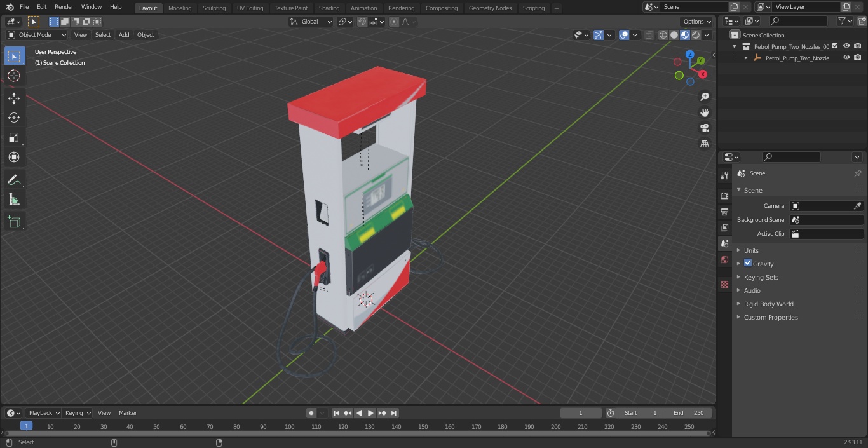Open the Scene properties tab
Viewport: 868px width, 448px height.
[724, 243]
